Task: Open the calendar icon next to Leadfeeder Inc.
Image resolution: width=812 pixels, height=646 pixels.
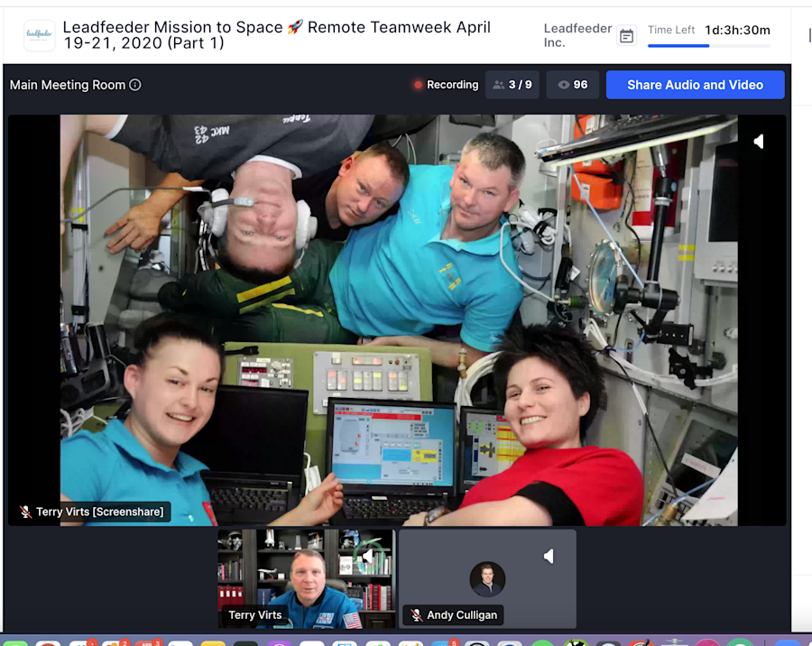Action: point(627,36)
